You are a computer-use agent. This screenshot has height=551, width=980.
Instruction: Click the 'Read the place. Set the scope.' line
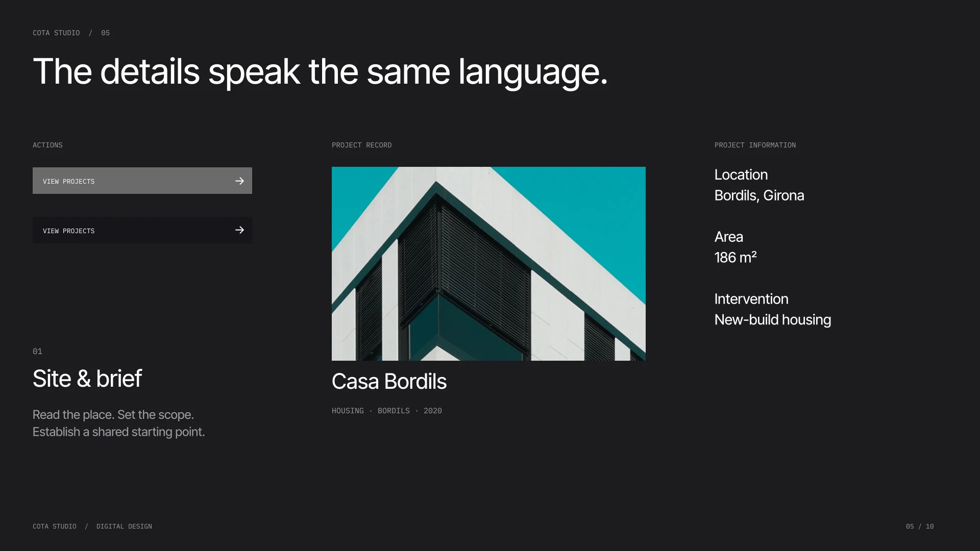click(x=113, y=415)
